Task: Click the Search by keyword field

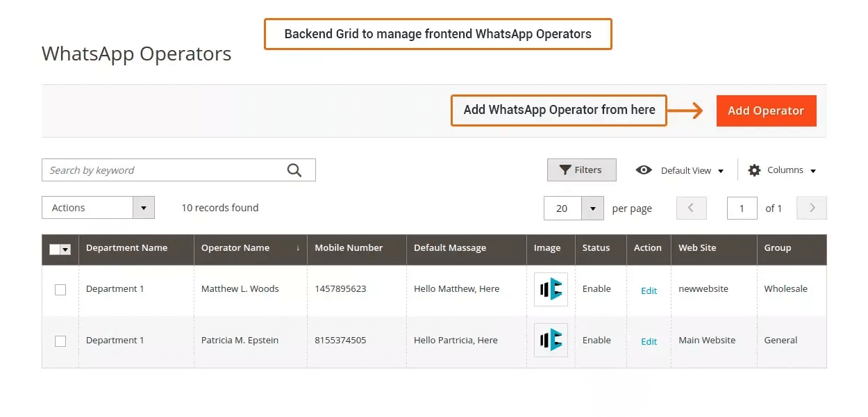Action: tap(163, 170)
